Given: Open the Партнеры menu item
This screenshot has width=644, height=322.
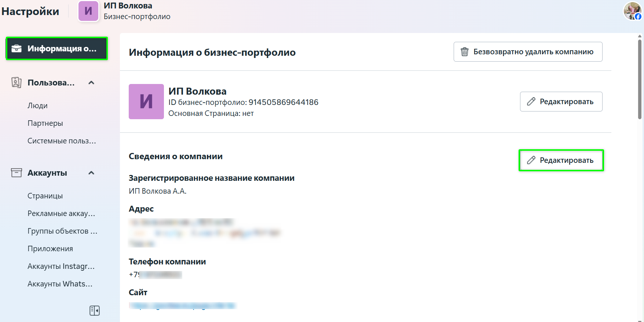Looking at the screenshot, I should pos(45,123).
